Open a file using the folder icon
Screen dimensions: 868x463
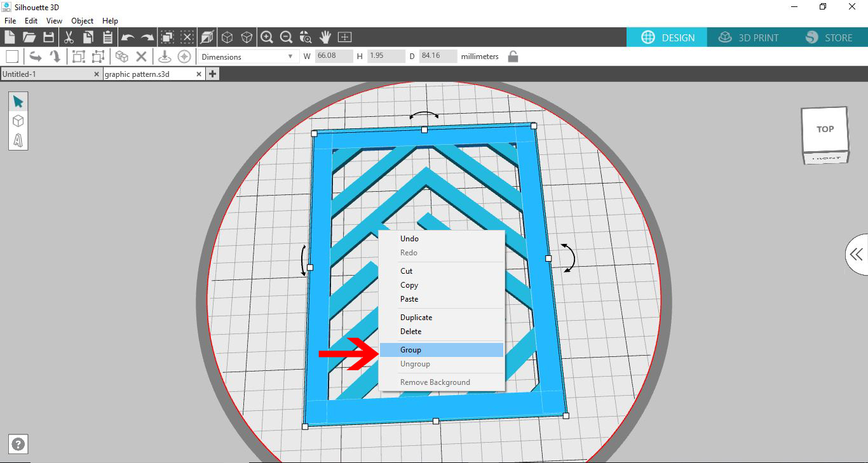point(29,37)
